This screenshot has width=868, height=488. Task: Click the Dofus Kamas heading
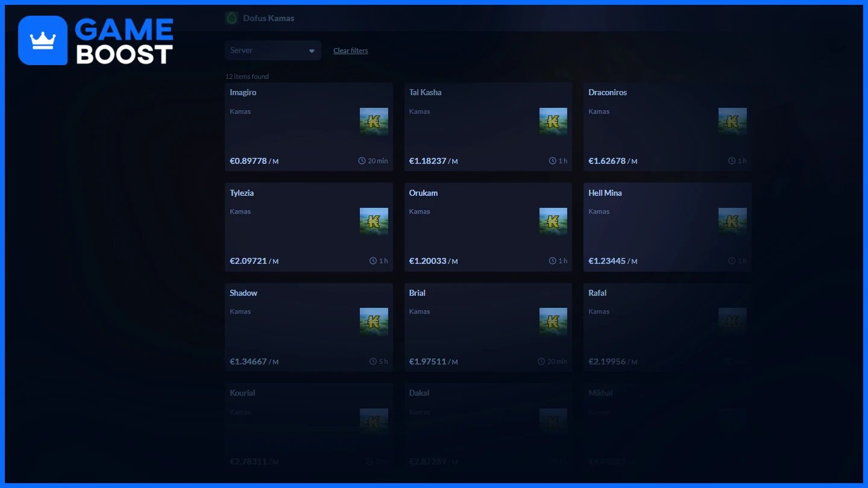[269, 18]
